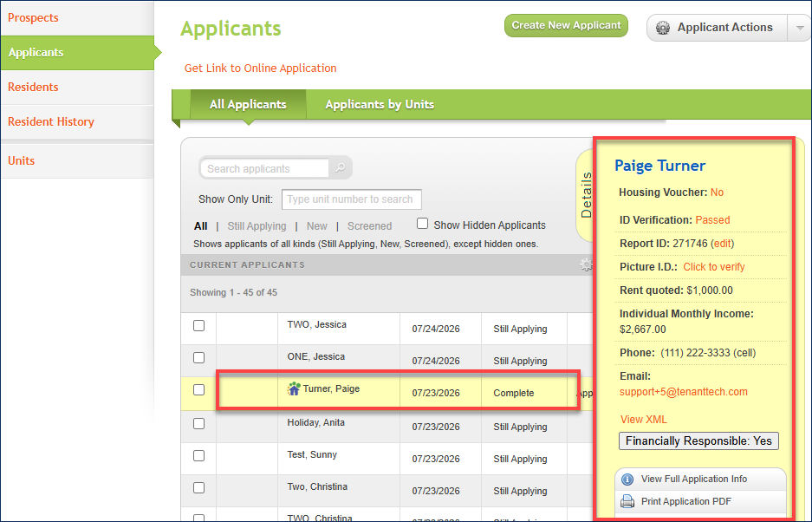Click the Show Only Unit search field
812x522 pixels.
click(x=352, y=199)
